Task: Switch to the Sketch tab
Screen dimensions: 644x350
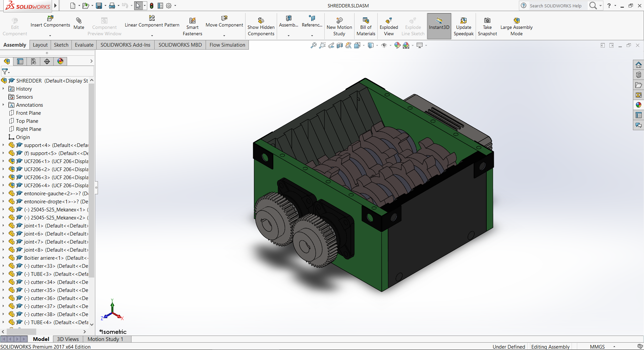Action: (x=61, y=45)
